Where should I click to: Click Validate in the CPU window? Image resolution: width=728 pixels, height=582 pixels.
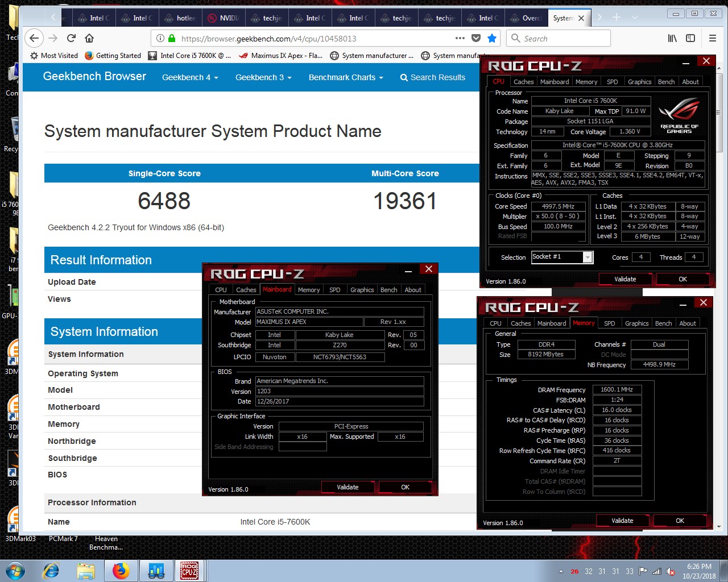click(625, 279)
